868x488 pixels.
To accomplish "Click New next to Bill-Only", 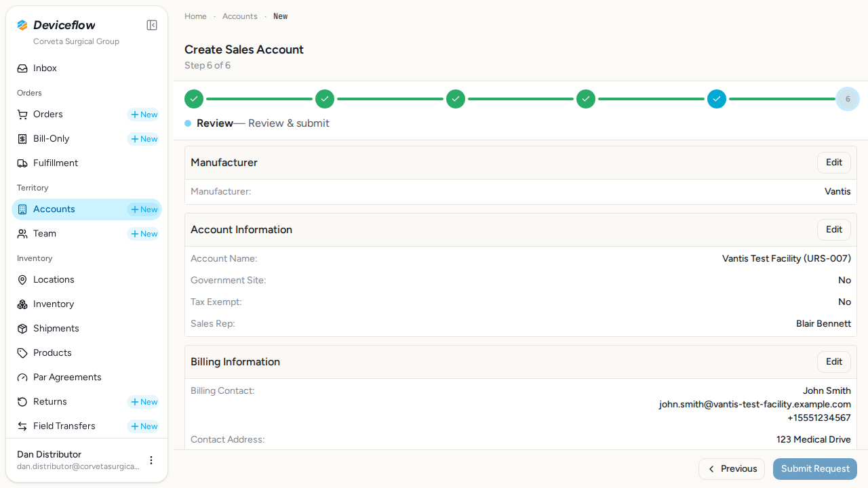I will click(x=144, y=139).
